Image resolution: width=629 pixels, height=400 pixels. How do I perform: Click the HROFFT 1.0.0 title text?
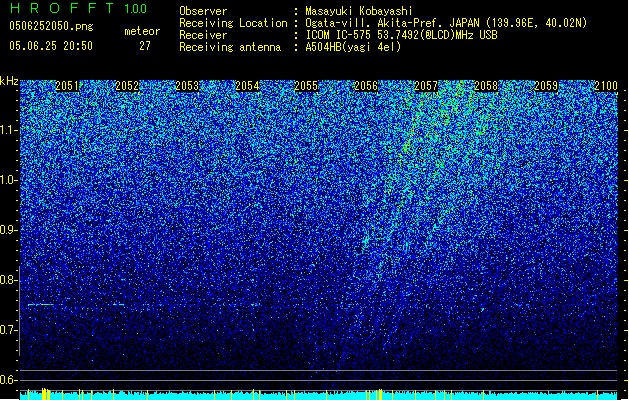coord(78,8)
